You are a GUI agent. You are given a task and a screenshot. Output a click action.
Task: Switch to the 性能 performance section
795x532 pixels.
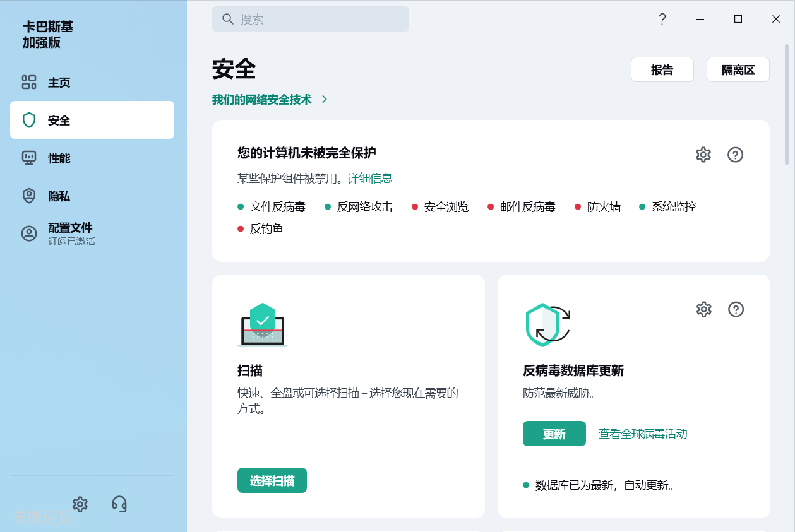pyautogui.click(x=59, y=158)
